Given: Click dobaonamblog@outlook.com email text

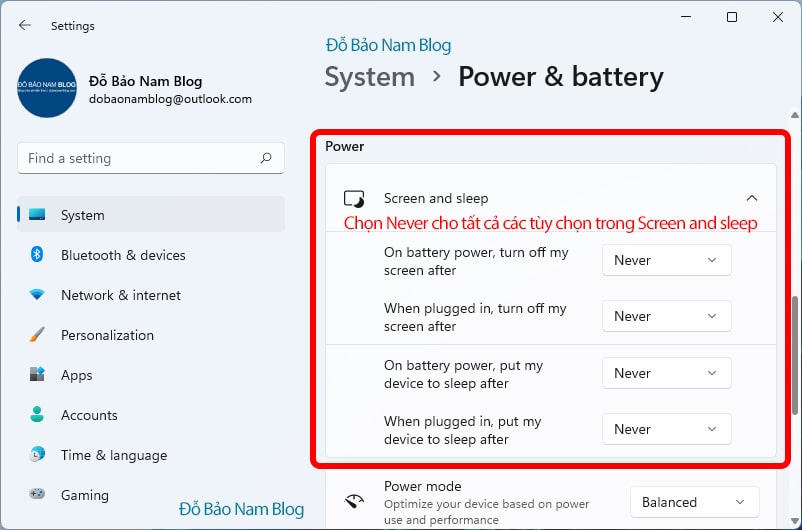Looking at the screenshot, I should 170,99.
